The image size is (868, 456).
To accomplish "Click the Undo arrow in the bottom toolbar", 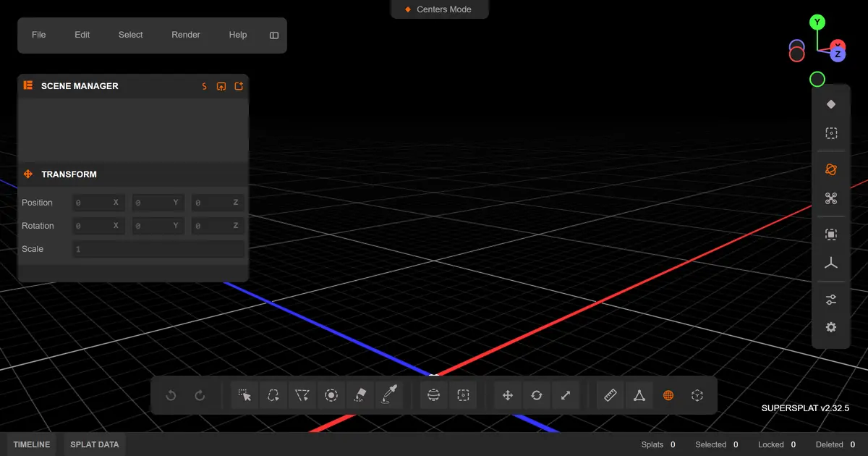I will pos(171,395).
